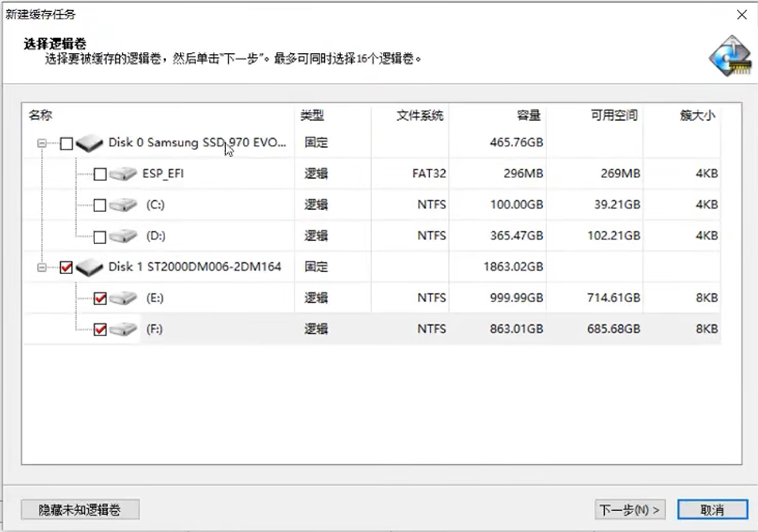Click the 取消 button to abort

[713, 510]
